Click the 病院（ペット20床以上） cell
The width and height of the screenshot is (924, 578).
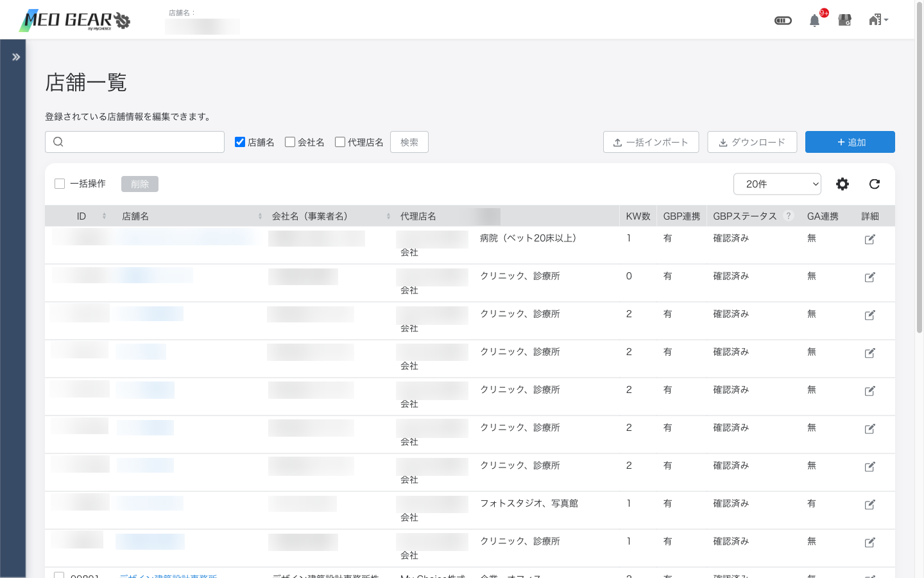coord(528,238)
